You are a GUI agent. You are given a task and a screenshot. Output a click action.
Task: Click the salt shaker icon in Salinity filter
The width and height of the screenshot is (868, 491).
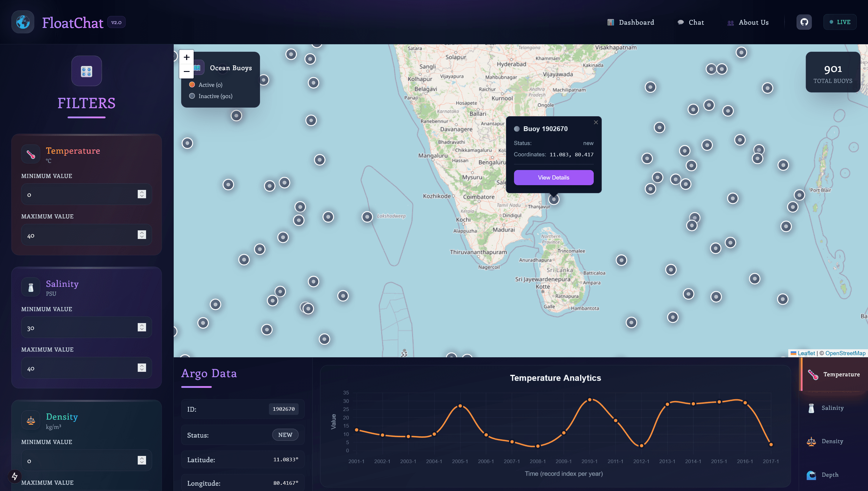[x=31, y=287]
